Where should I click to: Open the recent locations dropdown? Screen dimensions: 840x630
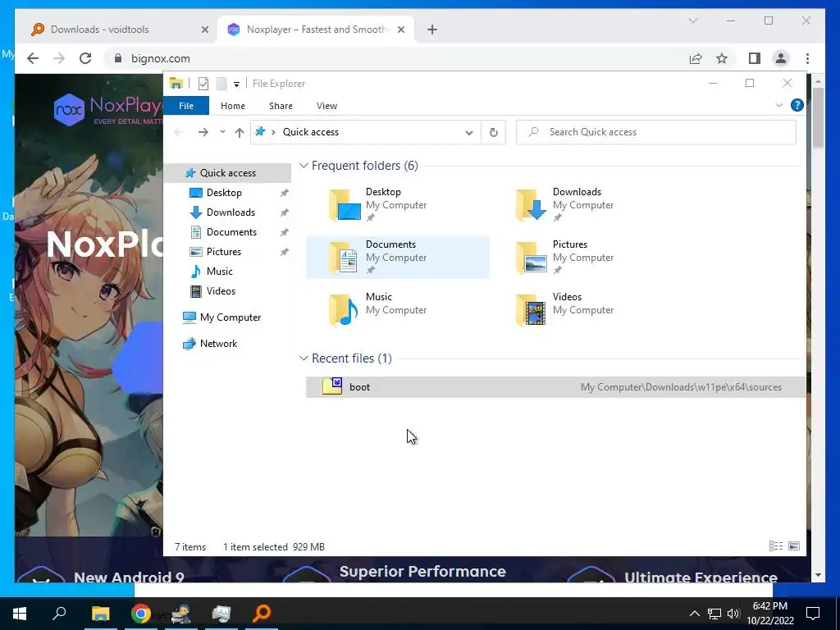click(x=222, y=132)
